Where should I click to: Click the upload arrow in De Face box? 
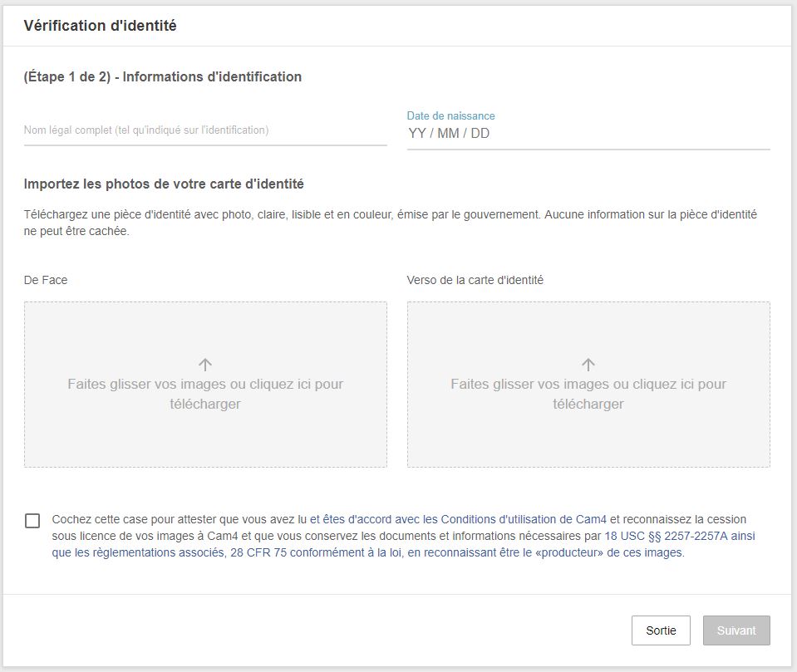(x=205, y=365)
